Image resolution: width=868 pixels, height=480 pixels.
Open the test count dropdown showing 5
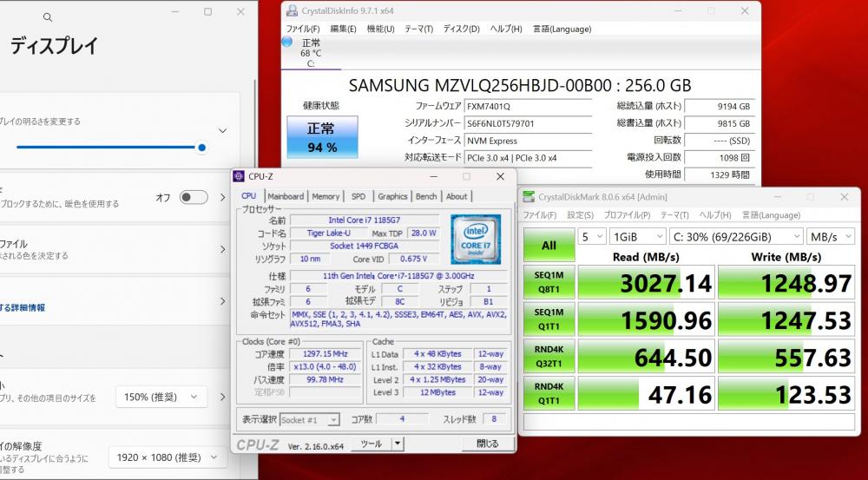[x=591, y=237]
